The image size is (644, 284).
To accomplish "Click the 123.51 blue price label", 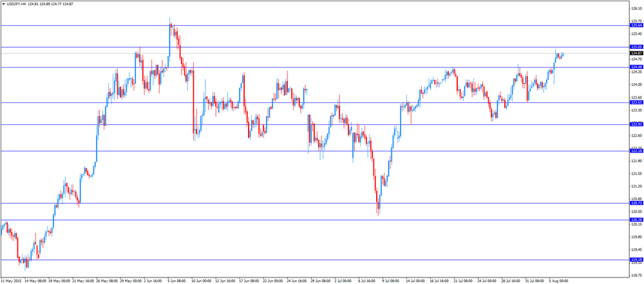I will [636, 102].
